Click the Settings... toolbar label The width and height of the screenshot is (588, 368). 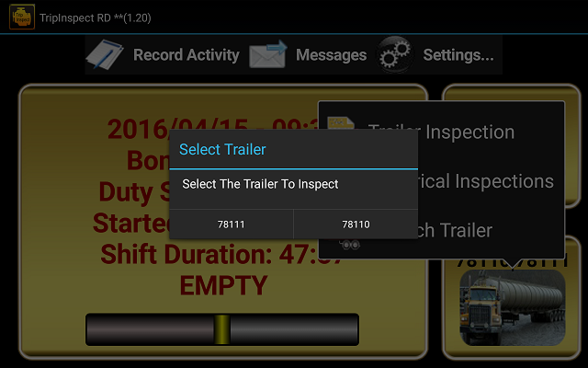(x=458, y=55)
